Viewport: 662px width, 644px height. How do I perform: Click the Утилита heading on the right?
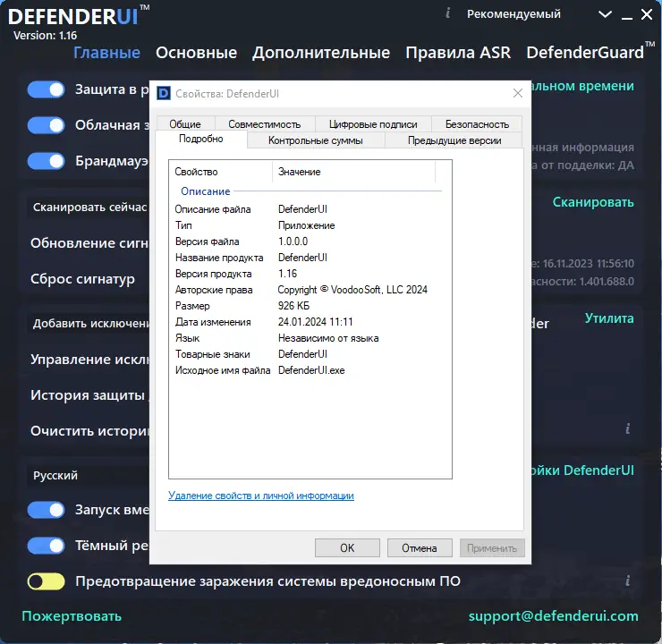[609, 318]
